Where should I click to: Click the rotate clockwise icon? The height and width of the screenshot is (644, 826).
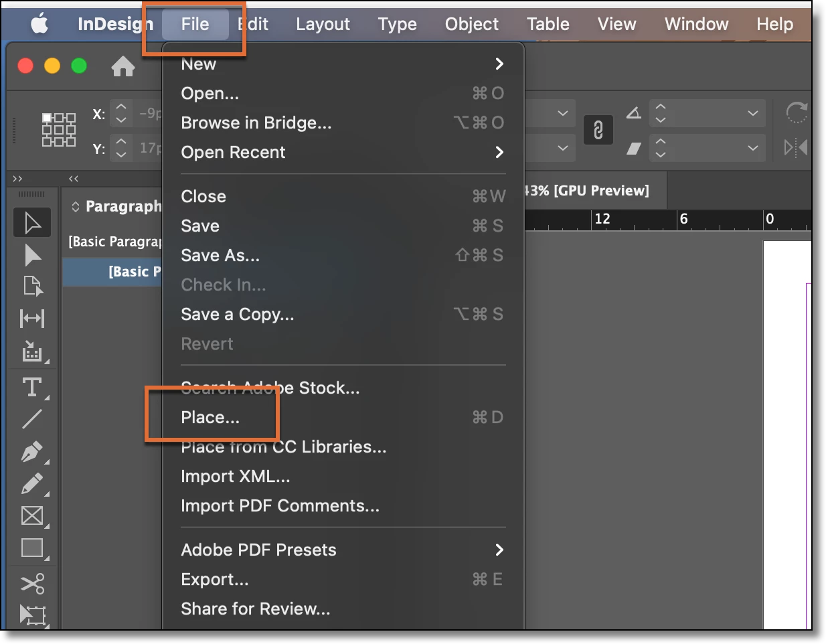797,112
